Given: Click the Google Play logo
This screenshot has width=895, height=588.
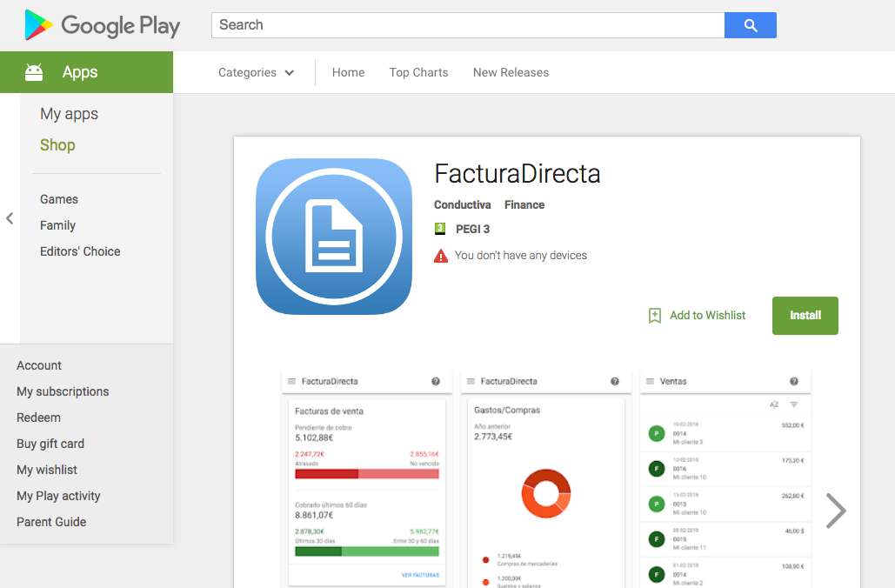Looking at the screenshot, I should [x=102, y=26].
